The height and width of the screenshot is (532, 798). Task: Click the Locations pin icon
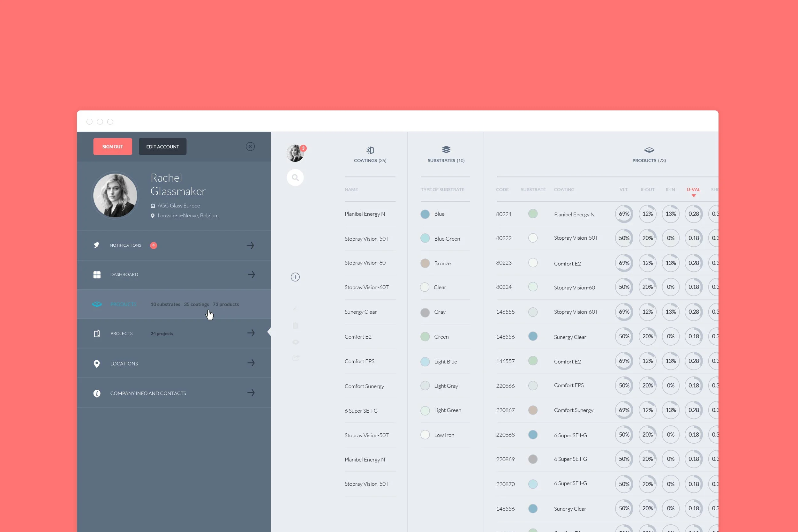click(97, 364)
